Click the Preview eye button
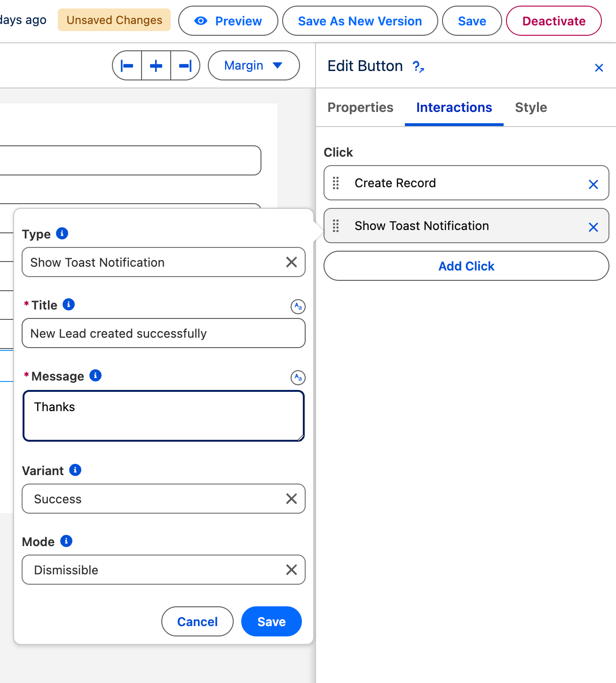Image resolution: width=616 pixels, height=683 pixels. click(228, 21)
